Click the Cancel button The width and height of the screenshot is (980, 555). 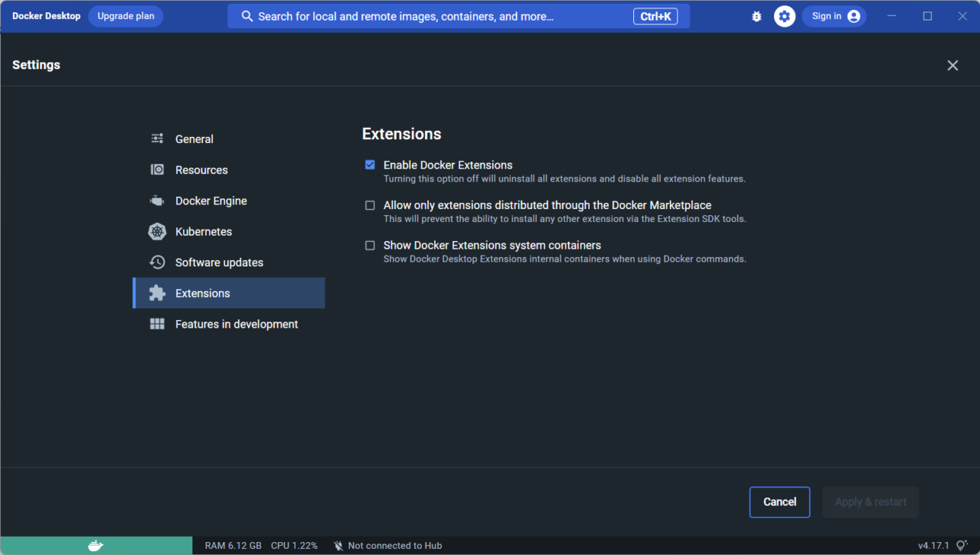pos(779,501)
